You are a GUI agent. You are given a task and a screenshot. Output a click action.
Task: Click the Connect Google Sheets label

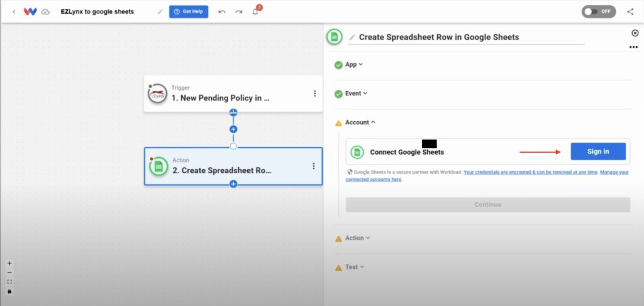407,152
